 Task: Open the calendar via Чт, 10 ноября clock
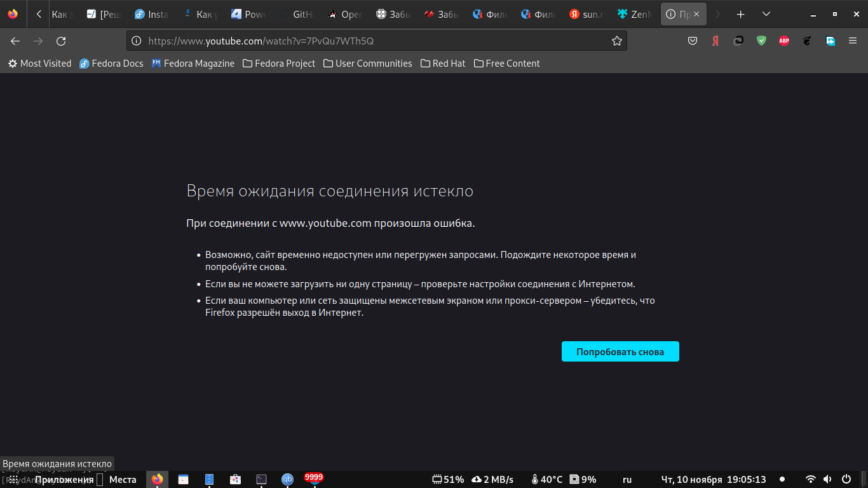click(714, 479)
